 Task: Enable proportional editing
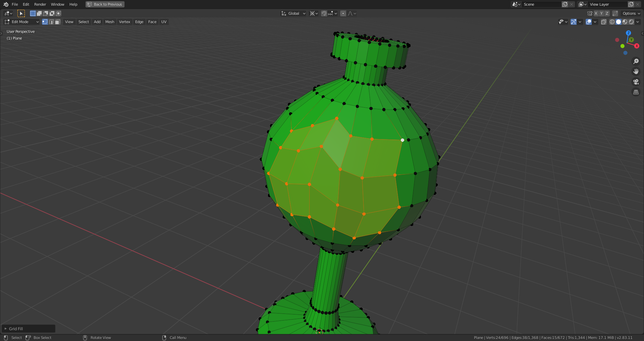343,13
